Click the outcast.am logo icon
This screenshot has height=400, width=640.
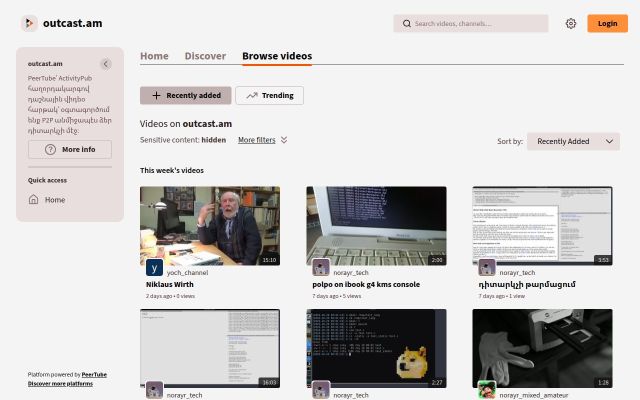tap(29, 24)
